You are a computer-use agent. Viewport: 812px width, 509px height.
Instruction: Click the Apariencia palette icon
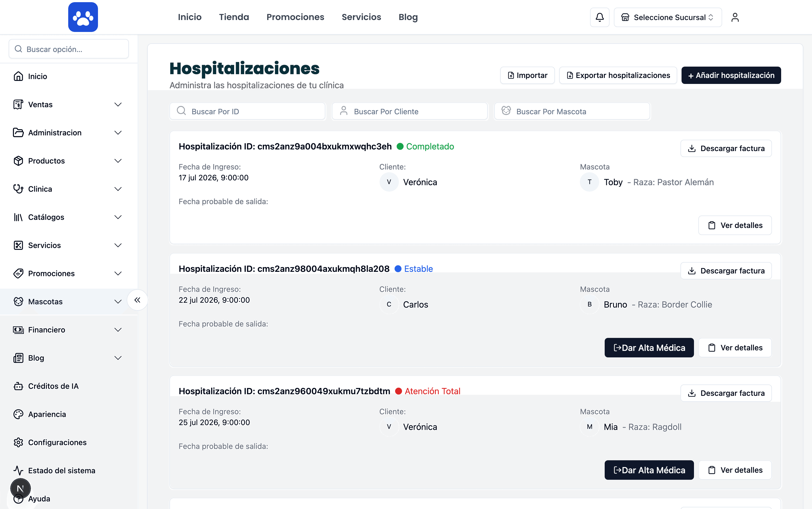click(x=18, y=414)
